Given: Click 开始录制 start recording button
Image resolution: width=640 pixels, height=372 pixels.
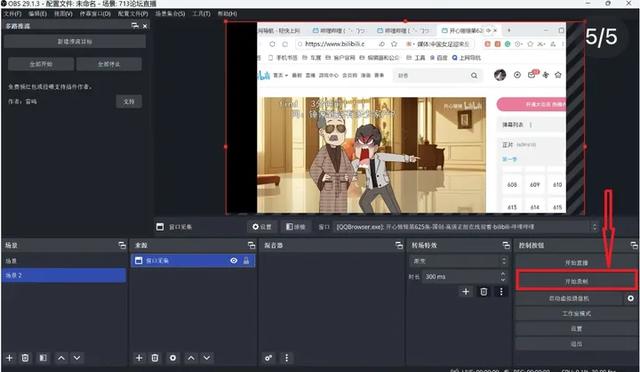Looking at the screenshot, I should coord(576,281).
